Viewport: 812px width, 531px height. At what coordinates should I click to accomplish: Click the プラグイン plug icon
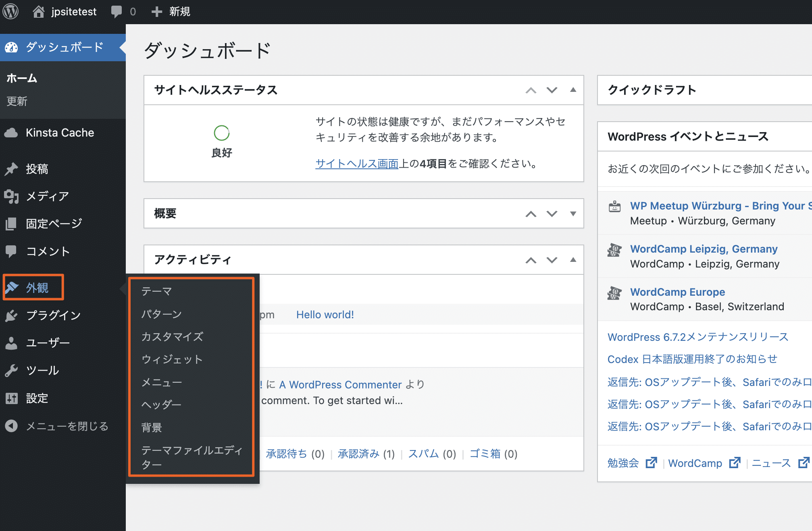(x=11, y=315)
